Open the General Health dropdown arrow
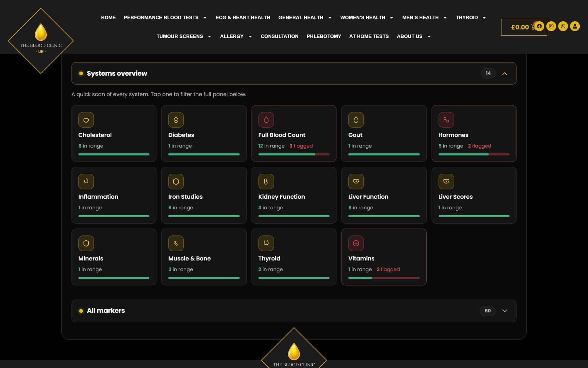588x368 pixels. tap(330, 18)
